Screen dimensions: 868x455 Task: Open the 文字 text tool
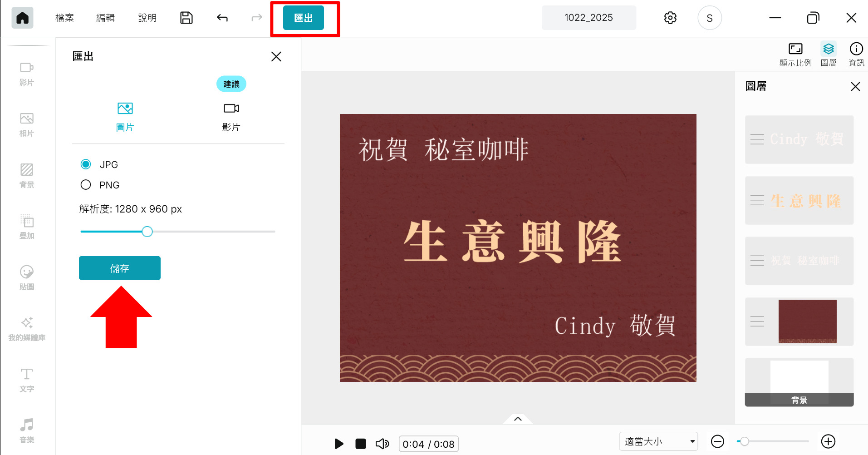coord(27,380)
